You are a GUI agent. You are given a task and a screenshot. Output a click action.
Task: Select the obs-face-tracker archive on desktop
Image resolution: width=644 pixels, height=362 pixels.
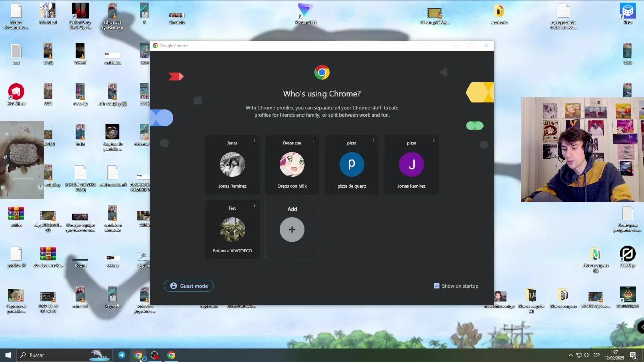pos(48,257)
